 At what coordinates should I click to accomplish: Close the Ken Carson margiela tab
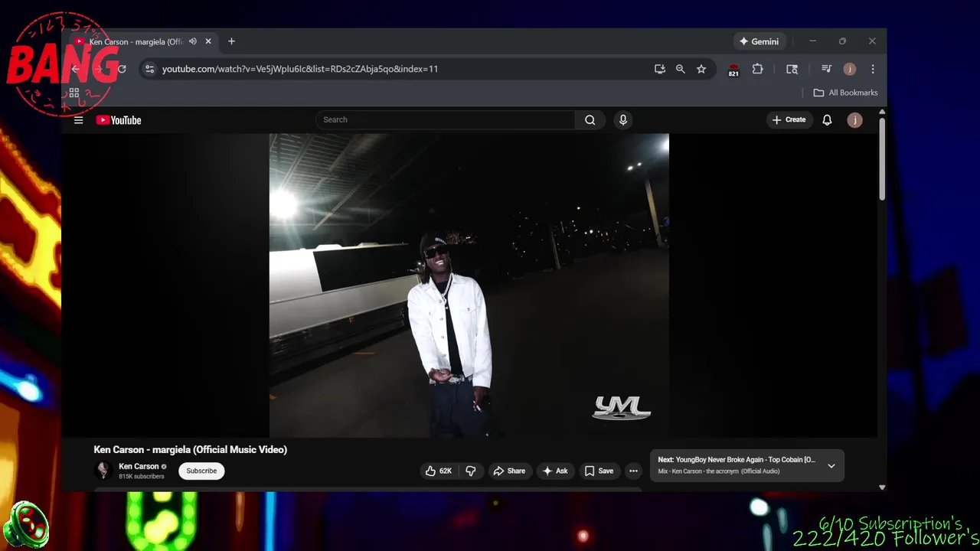coord(208,41)
